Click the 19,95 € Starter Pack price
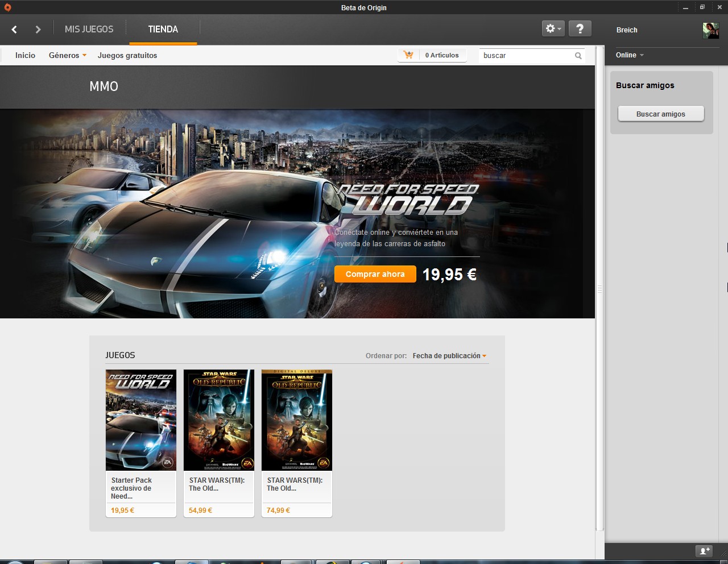728x564 pixels. tap(122, 511)
